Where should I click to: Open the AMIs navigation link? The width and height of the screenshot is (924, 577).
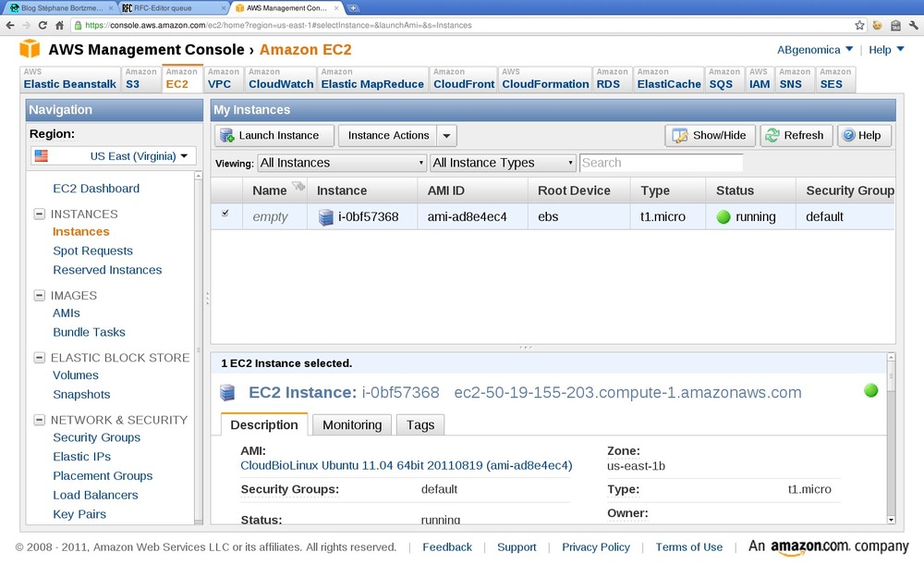pyautogui.click(x=66, y=313)
